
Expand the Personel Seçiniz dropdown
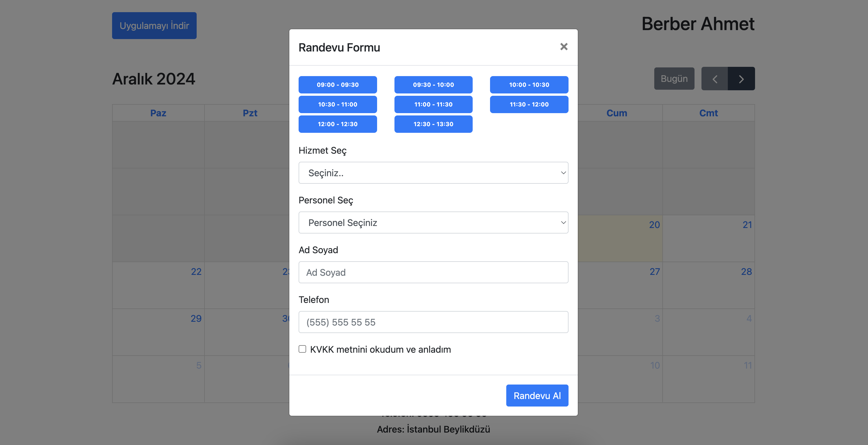point(433,223)
